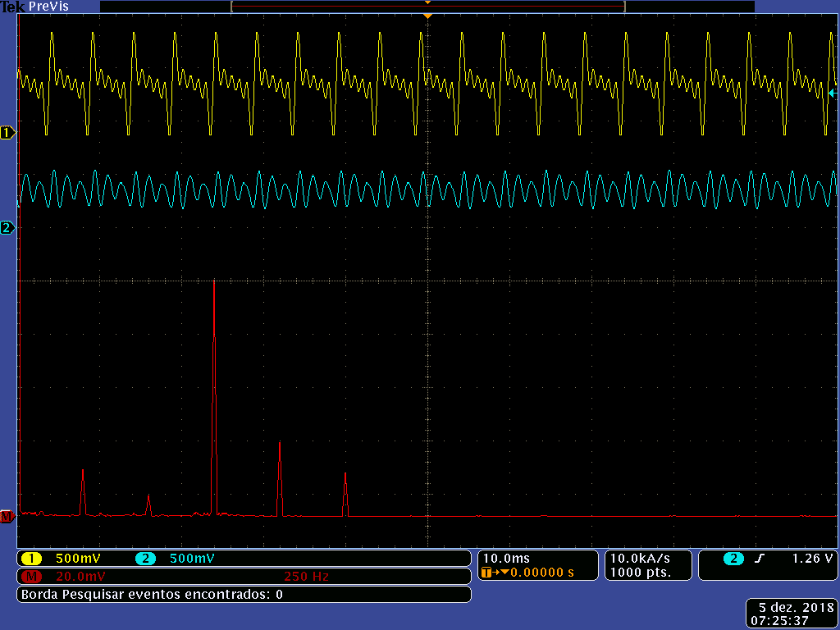The height and width of the screenshot is (630, 840).
Task: Click the rising edge trigger slope icon
Action: pos(760,559)
